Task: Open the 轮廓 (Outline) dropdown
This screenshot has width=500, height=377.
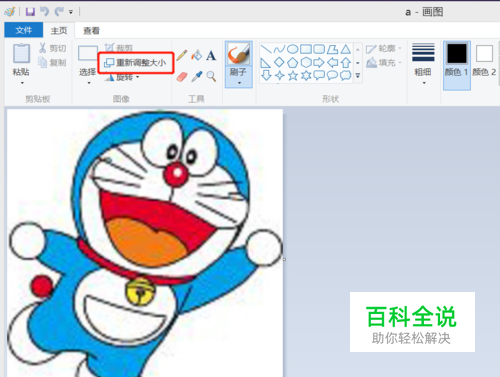Action: tap(384, 49)
